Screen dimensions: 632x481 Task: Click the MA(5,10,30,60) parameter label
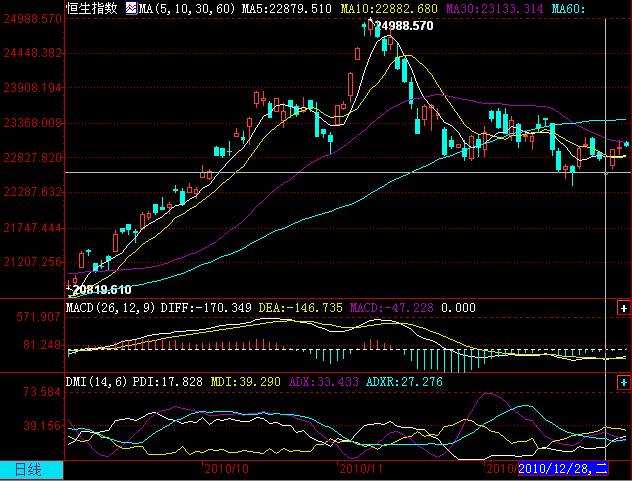pos(187,8)
